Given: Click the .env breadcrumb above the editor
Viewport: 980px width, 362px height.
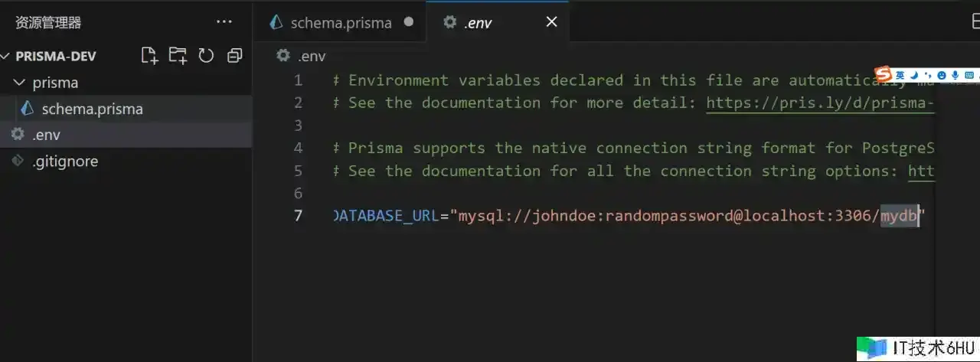Looking at the screenshot, I should pyautogui.click(x=311, y=55).
